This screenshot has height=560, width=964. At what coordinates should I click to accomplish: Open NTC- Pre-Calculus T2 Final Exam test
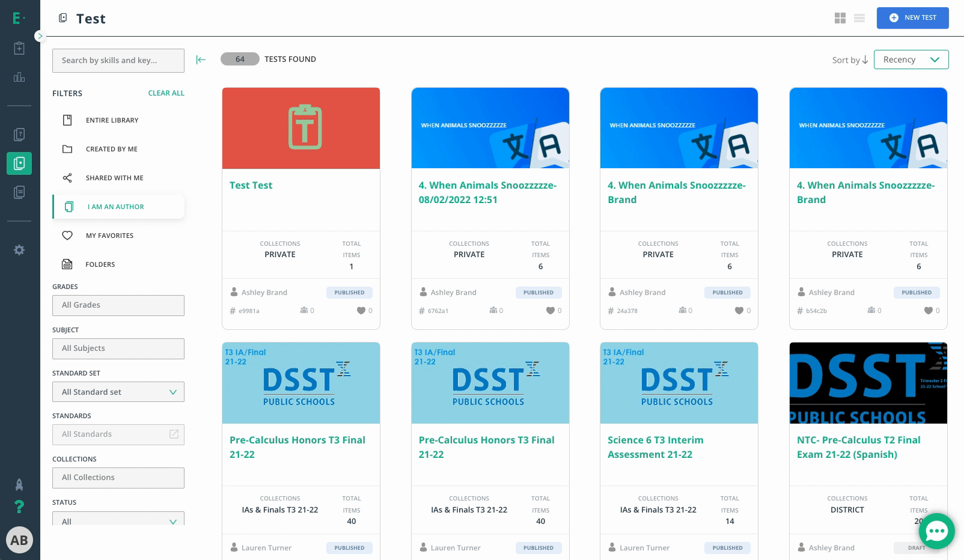click(x=858, y=447)
